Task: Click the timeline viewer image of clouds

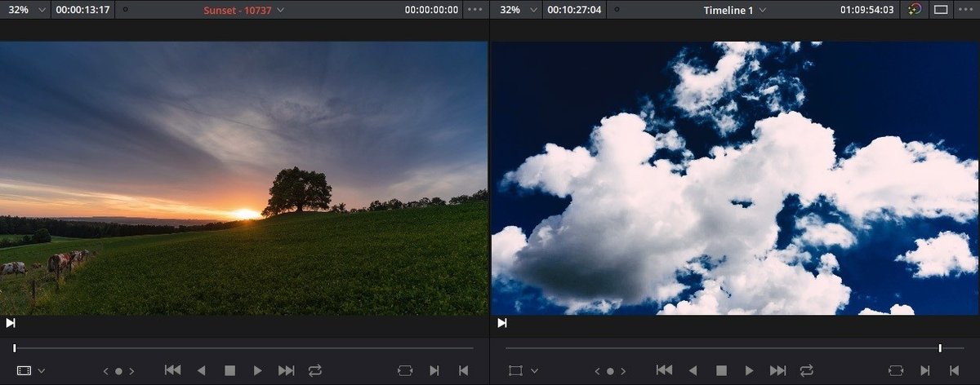Action: 735,179
